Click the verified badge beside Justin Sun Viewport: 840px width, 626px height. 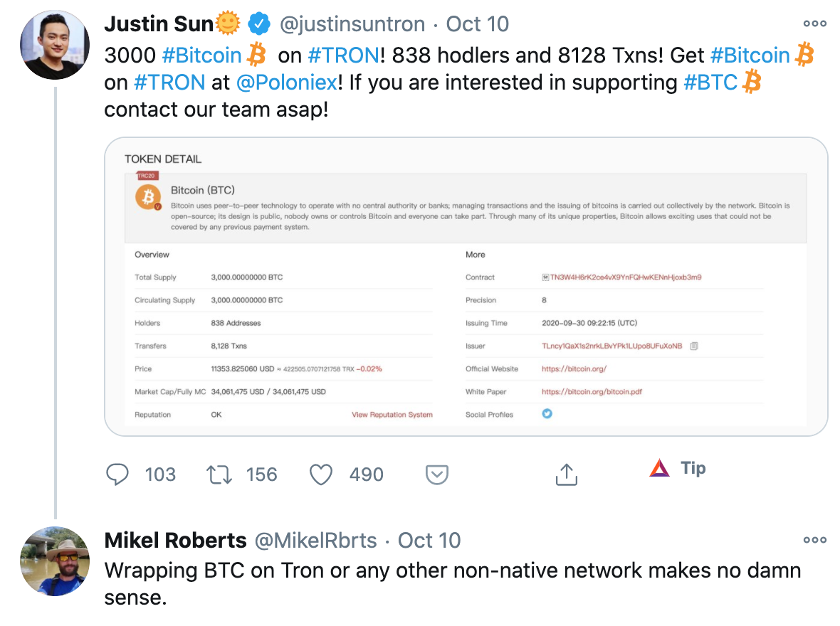pos(259,23)
